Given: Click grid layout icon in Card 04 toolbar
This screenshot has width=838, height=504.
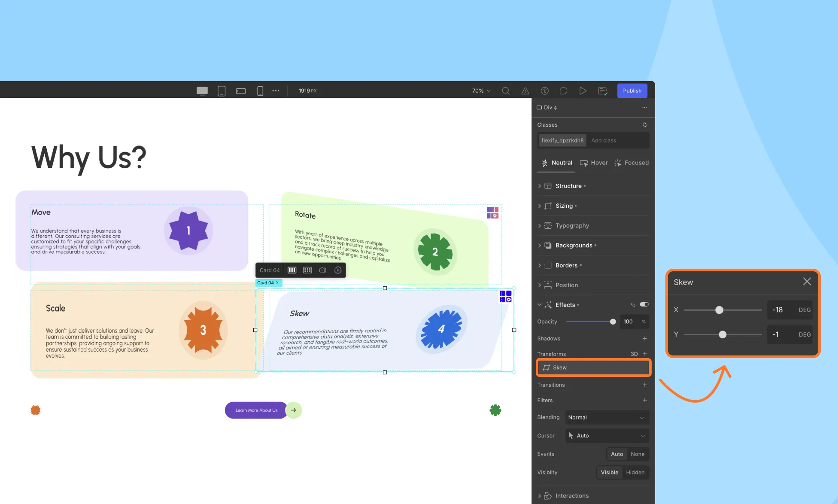Looking at the screenshot, I should coord(307,270).
